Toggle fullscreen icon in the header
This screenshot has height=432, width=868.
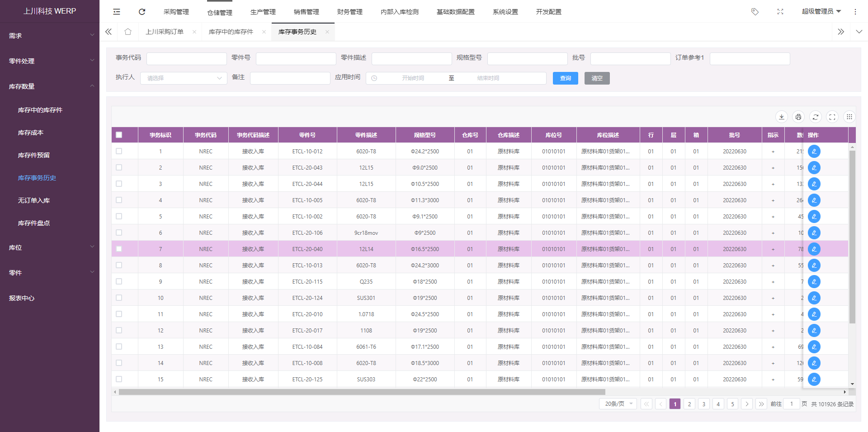pos(780,12)
